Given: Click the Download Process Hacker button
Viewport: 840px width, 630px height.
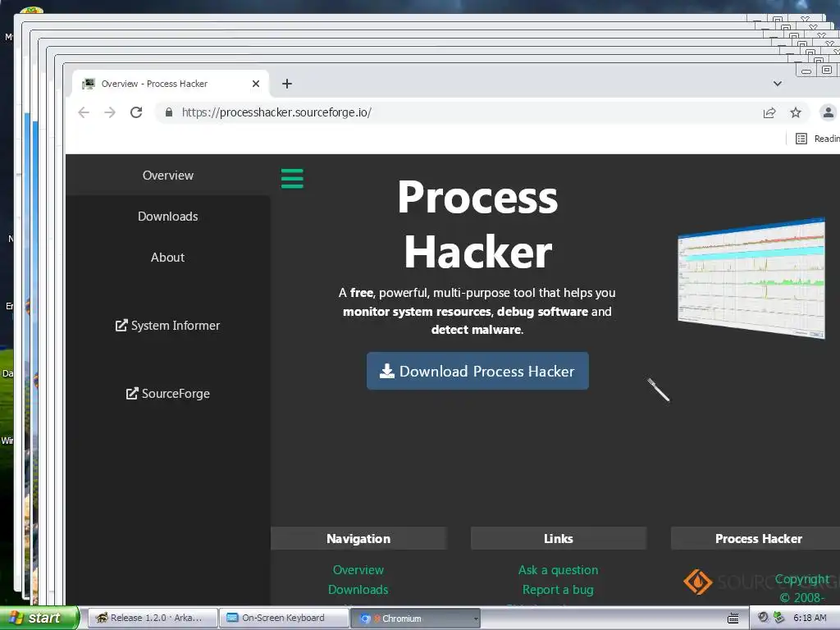Looking at the screenshot, I should 477,371.
